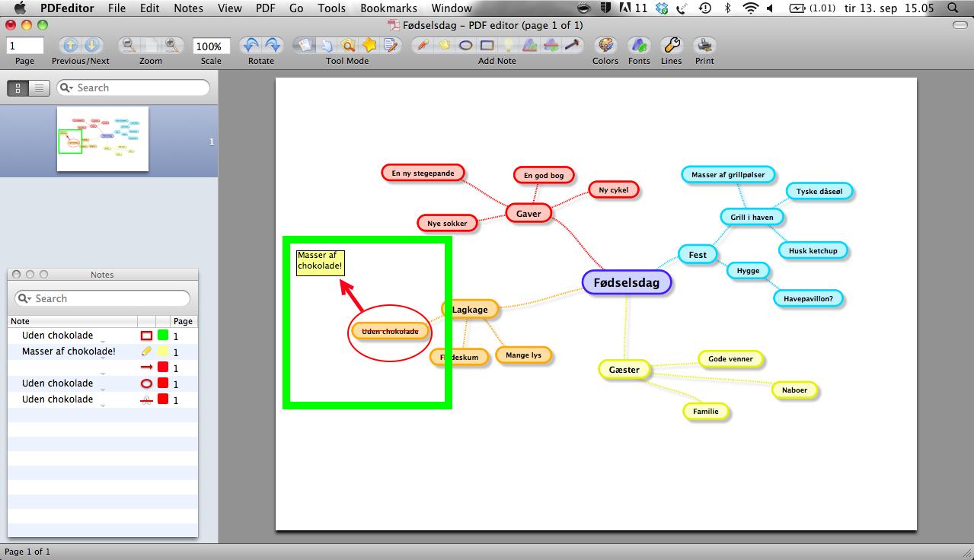Print the document using the Print icon
Viewport: 974px width, 560px height.
(704, 46)
